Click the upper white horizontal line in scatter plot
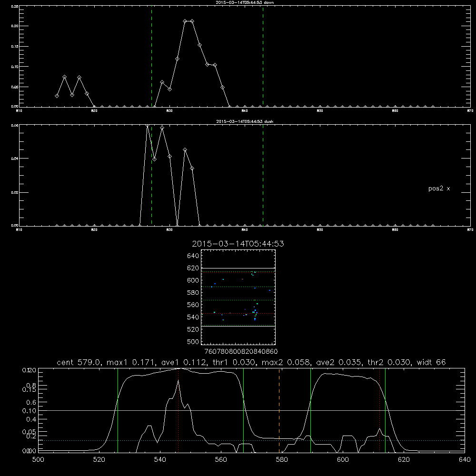 [x=238, y=268]
